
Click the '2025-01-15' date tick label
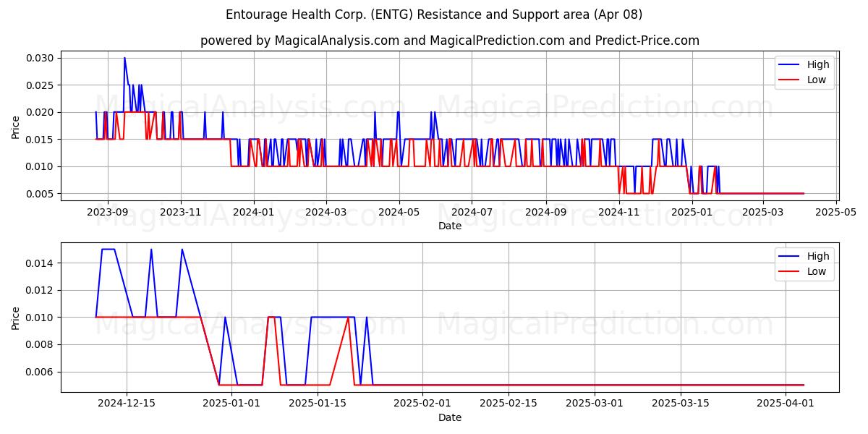[x=318, y=404]
